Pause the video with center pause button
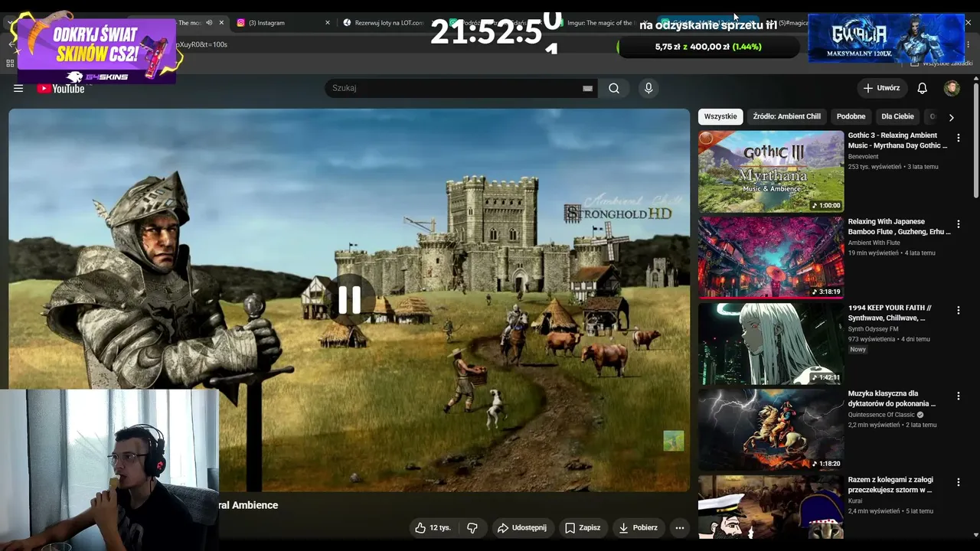 [x=349, y=300]
